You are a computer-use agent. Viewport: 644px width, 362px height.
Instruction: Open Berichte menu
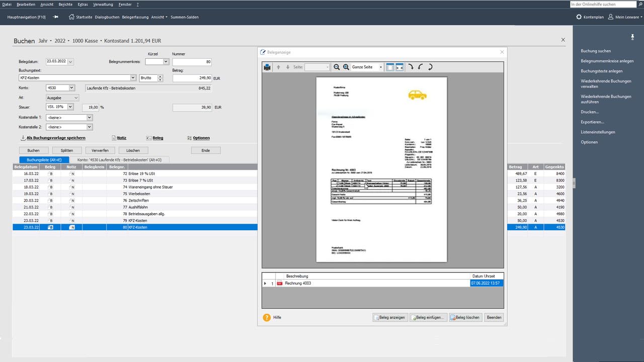click(x=65, y=4)
